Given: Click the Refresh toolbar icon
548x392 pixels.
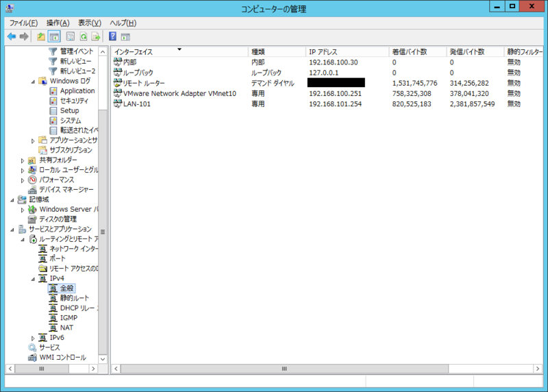Looking at the screenshot, I should tap(83, 36).
